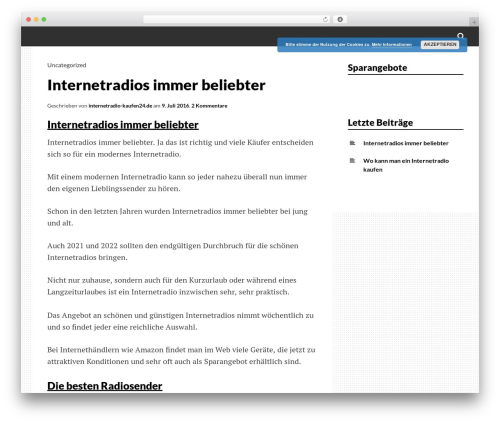Reload the page with the refresh icon
The image size is (500, 423).
pyautogui.click(x=325, y=20)
